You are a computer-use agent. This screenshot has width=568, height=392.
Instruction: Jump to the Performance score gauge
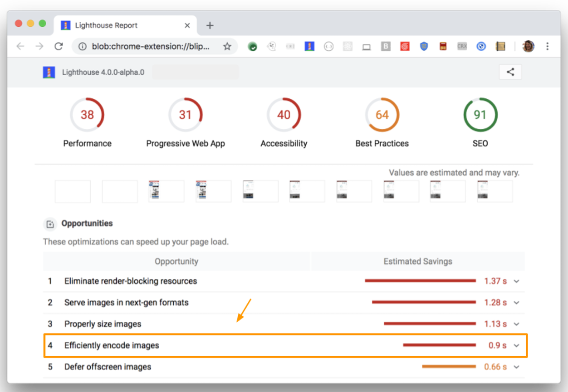click(x=87, y=115)
